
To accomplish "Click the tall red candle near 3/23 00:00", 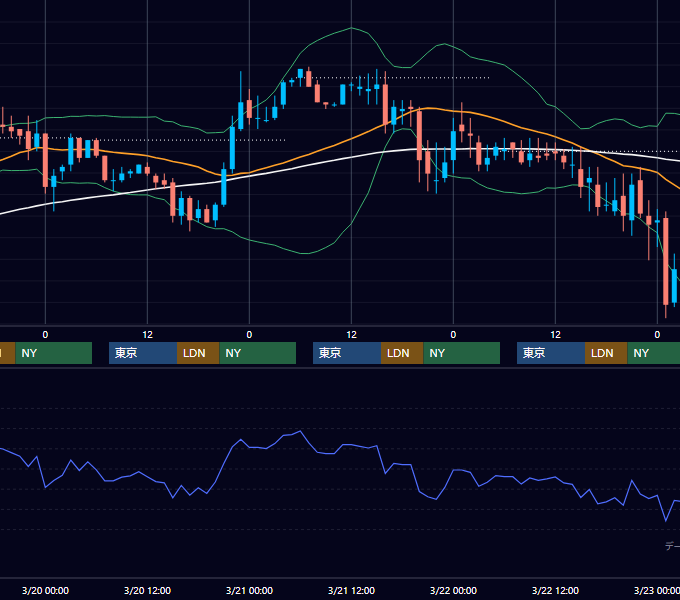I will (x=666, y=261).
